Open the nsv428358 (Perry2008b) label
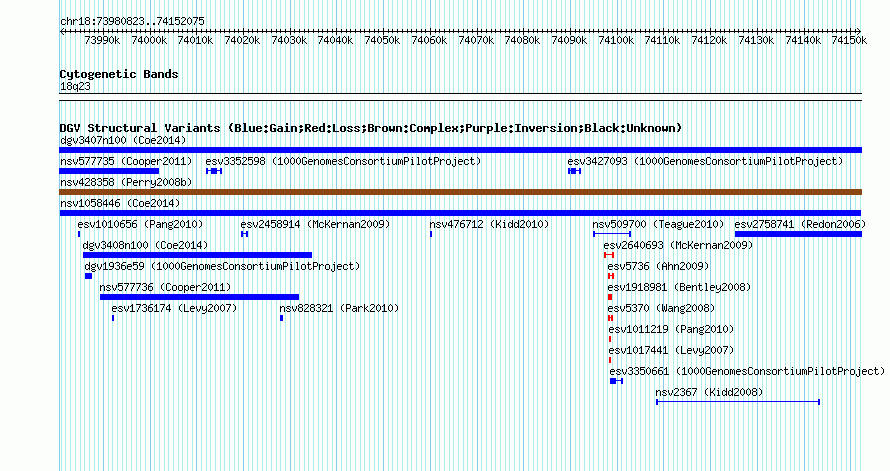Viewport: 890px width, 471px height. pos(126,182)
